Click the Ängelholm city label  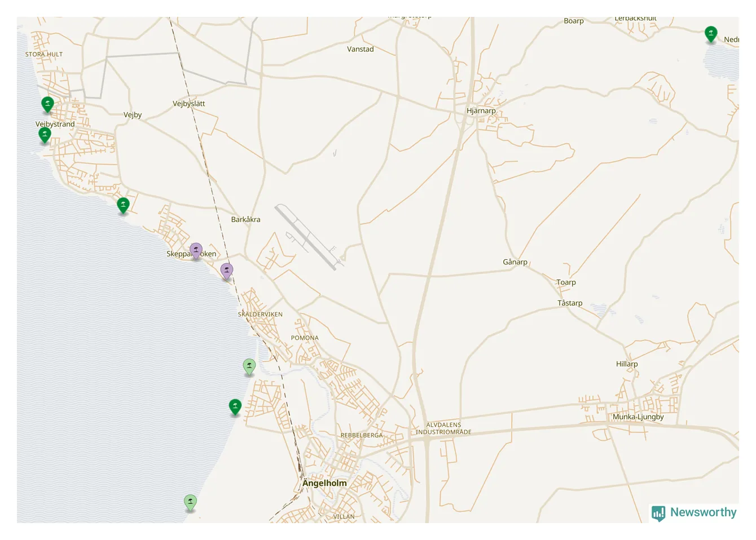pos(324,483)
